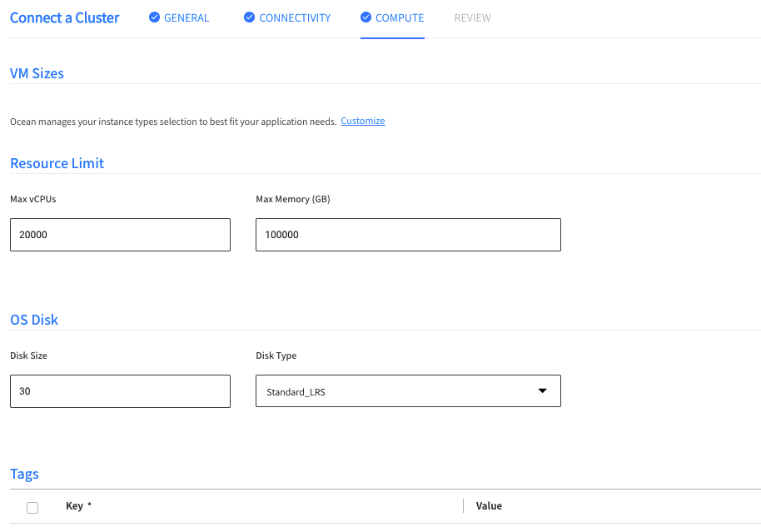Click into the Max Memory (GB) field
761x532 pixels.
[x=408, y=235]
